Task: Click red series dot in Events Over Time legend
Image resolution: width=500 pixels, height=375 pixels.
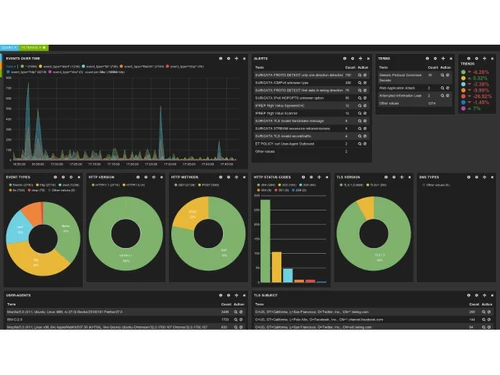Action: tap(167, 66)
